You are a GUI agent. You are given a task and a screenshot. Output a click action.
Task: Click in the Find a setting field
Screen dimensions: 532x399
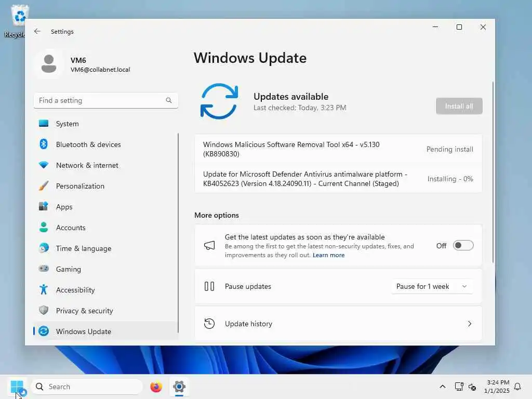[106, 100]
